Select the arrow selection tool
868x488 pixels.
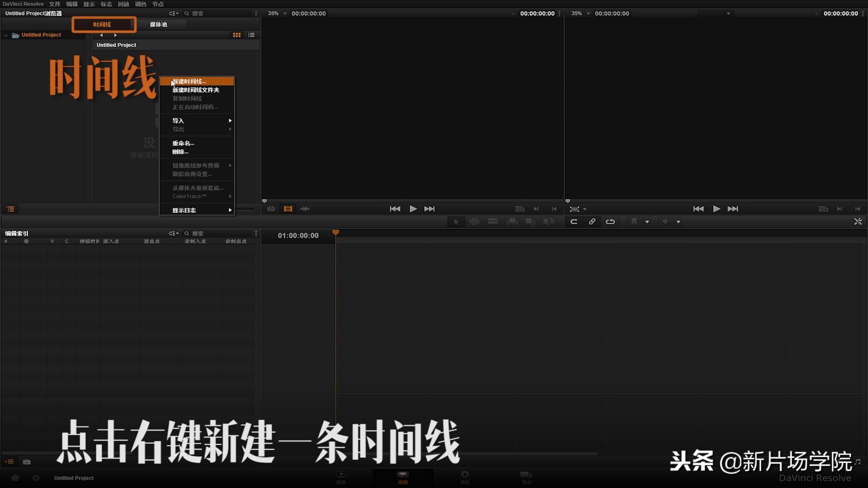(x=456, y=221)
